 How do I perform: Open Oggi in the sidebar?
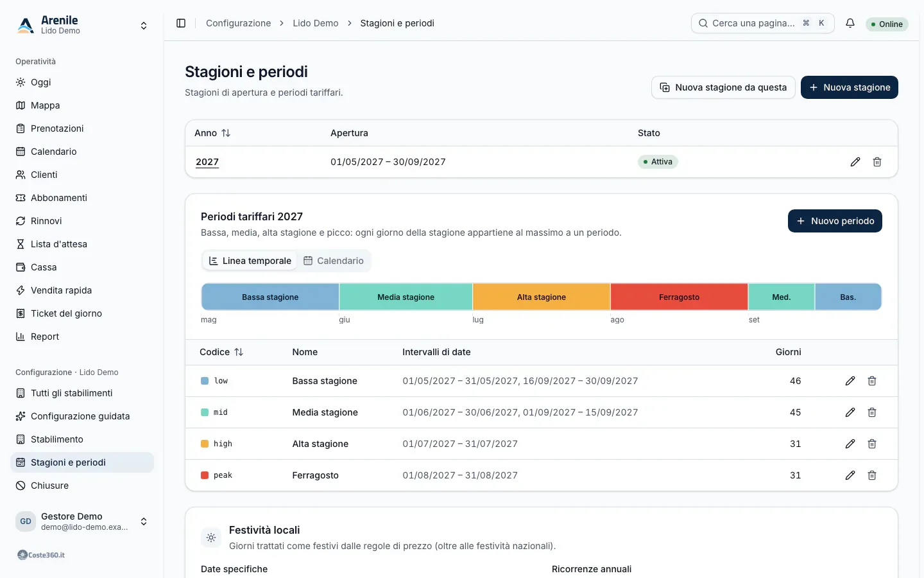coord(82,82)
